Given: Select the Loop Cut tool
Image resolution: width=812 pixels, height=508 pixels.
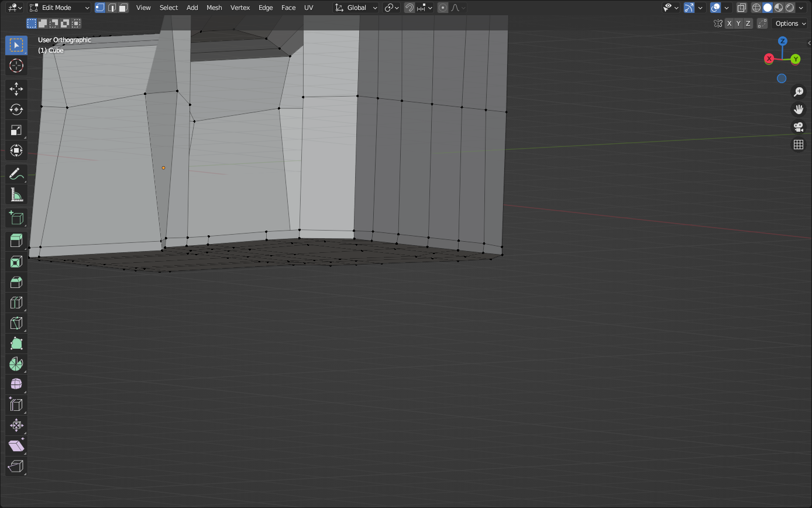Looking at the screenshot, I should [x=16, y=303].
